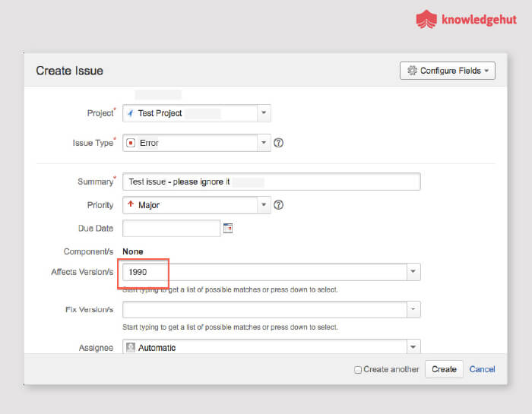This screenshot has height=414, width=532.
Task: Click the Create Issue dialog title
Action: [x=70, y=71]
